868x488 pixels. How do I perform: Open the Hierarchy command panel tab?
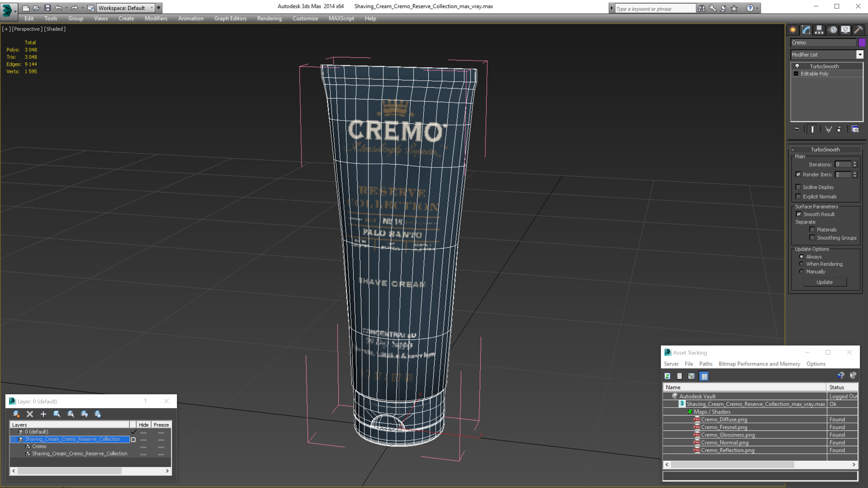point(819,30)
